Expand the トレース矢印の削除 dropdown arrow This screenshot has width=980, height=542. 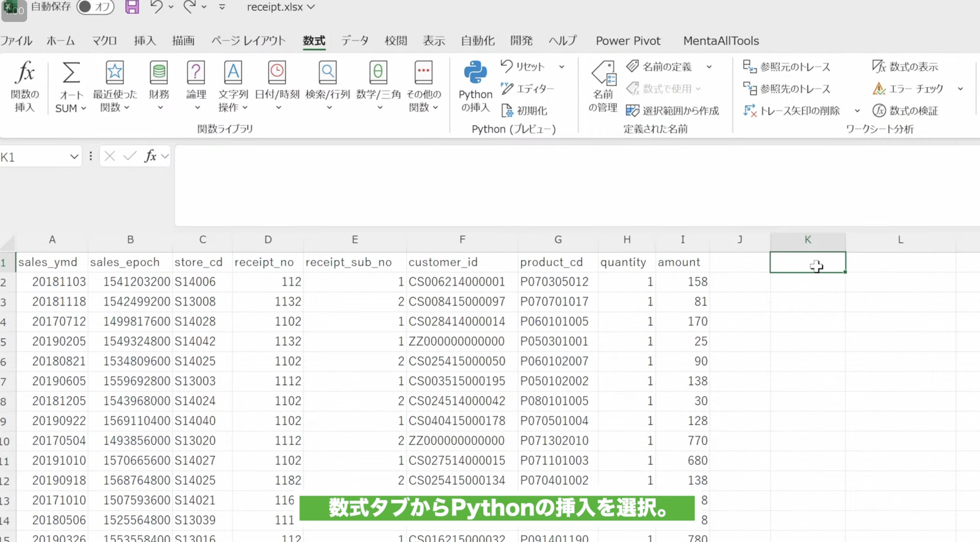[x=857, y=111]
